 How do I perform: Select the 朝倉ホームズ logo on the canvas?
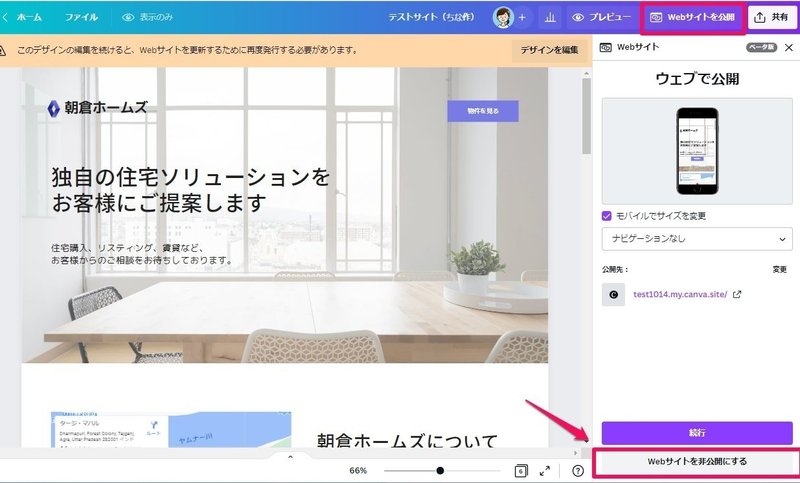(x=97, y=108)
